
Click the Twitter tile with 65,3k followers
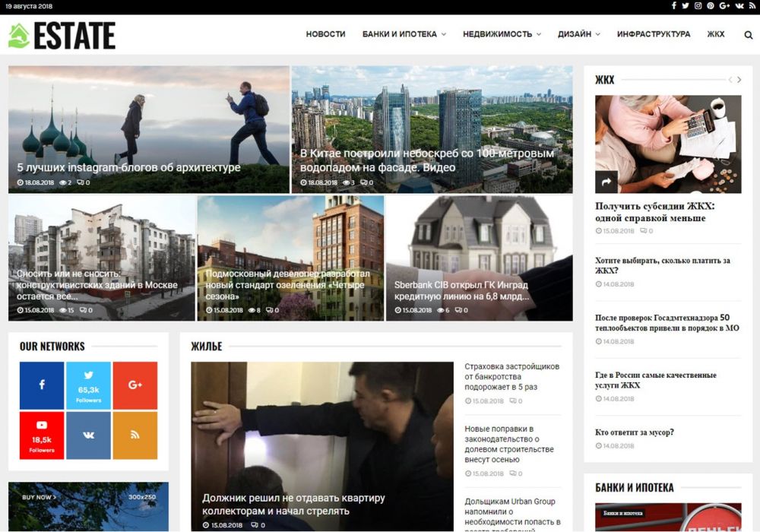click(89, 385)
